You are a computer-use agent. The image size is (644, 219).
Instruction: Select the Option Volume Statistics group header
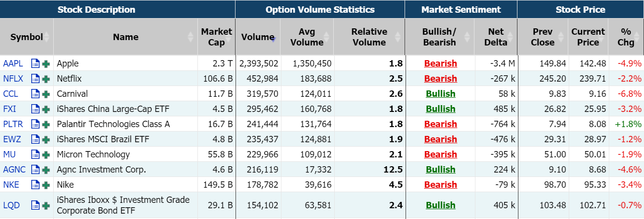click(320, 9)
